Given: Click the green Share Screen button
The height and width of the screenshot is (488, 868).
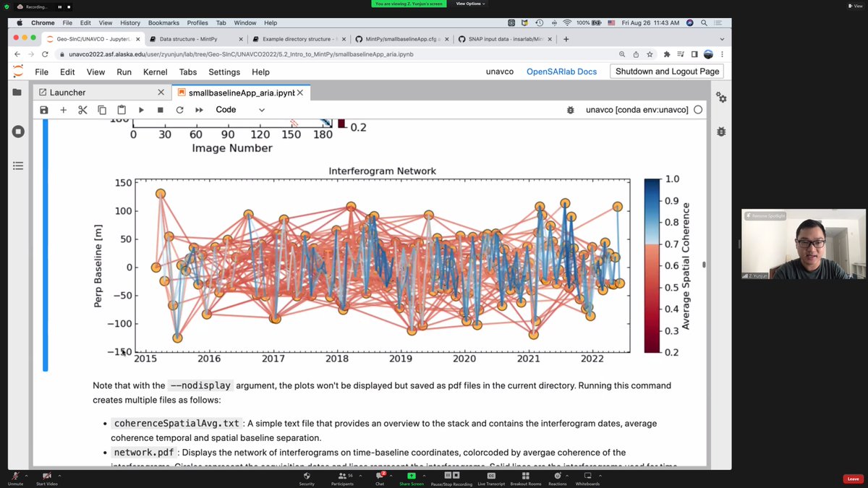Looking at the screenshot, I should pos(412,479).
